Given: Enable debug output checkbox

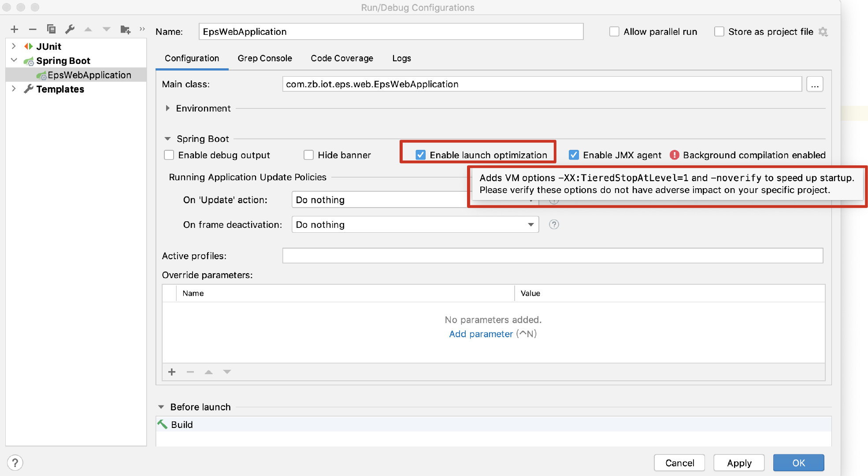Looking at the screenshot, I should (169, 155).
